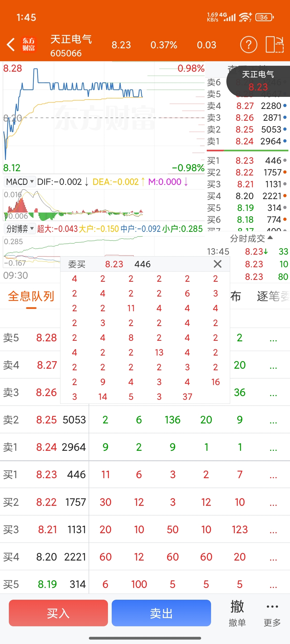Tap the 13 order in 委买 popup
The image size is (290, 644).
pos(159,352)
